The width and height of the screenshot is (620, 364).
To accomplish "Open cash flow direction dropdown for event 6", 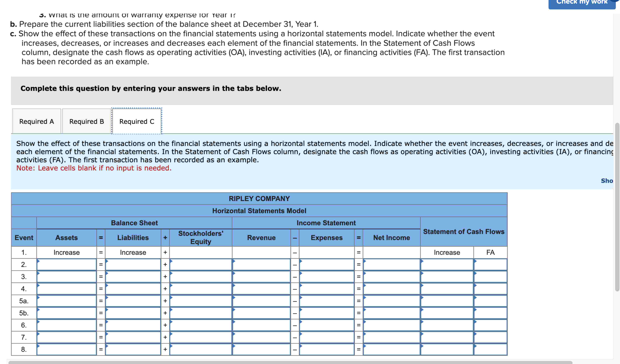I will pos(447,325).
